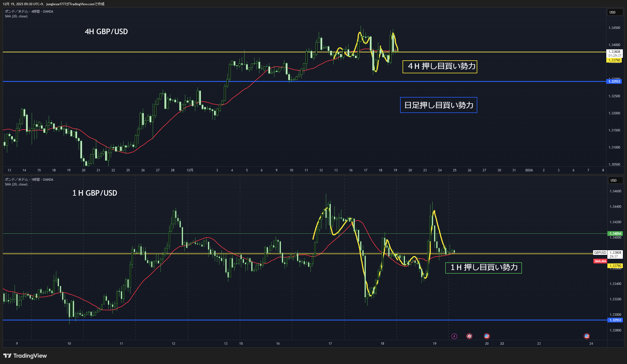Open the US flag event near date 20
627x364 pixels.
click(x=487, y=336)
